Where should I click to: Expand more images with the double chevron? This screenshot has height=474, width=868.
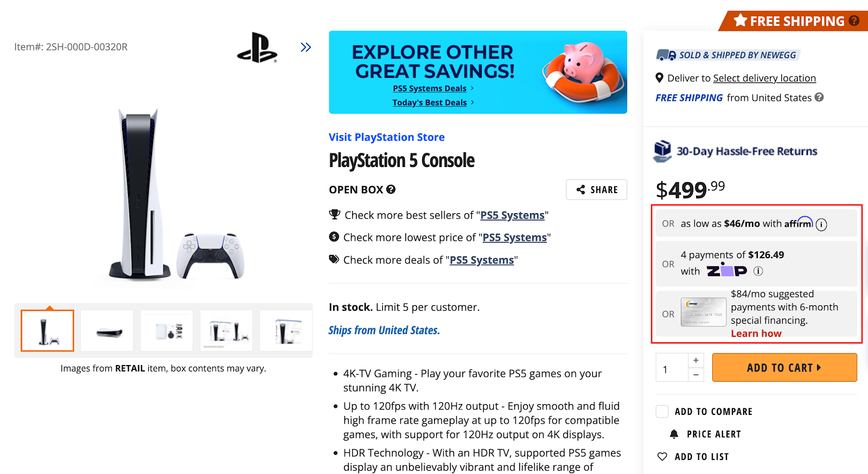pyautogui.click(x=306, y=47)
